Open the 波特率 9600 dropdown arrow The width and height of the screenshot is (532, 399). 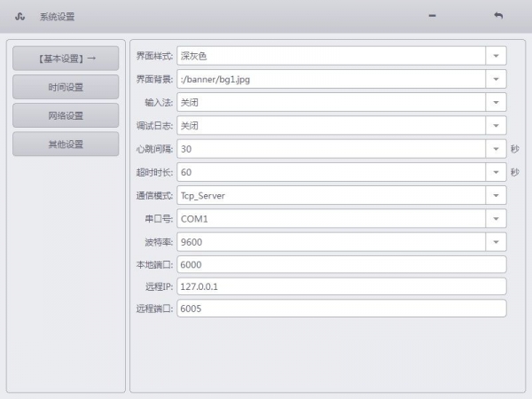click(x=496, y=241)
